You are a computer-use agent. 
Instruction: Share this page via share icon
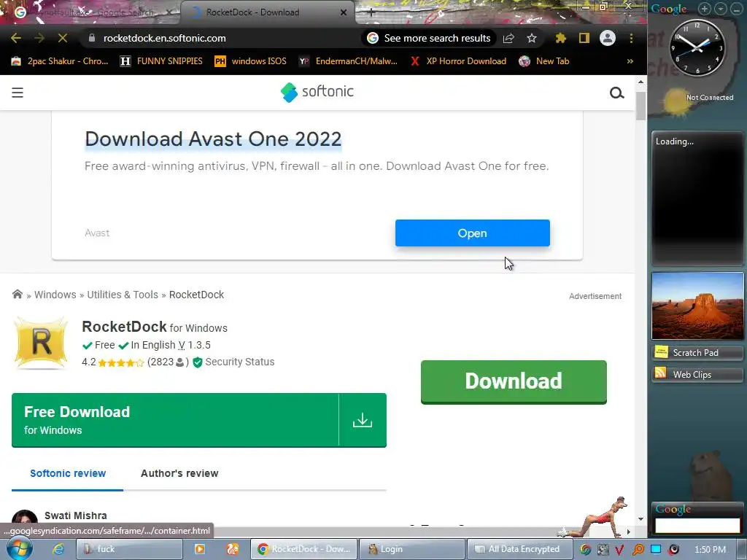[x=508, y=38]
